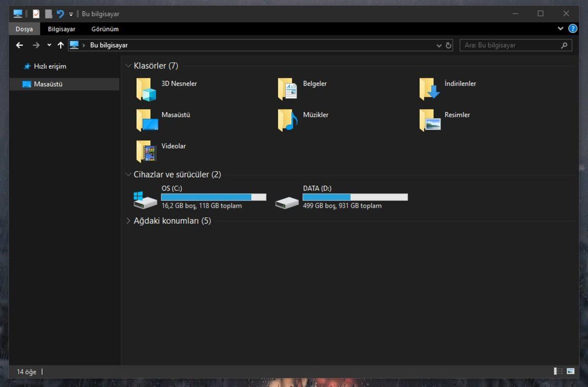
Task: Click the Back navigation arrow
Action: pos(19,45)
